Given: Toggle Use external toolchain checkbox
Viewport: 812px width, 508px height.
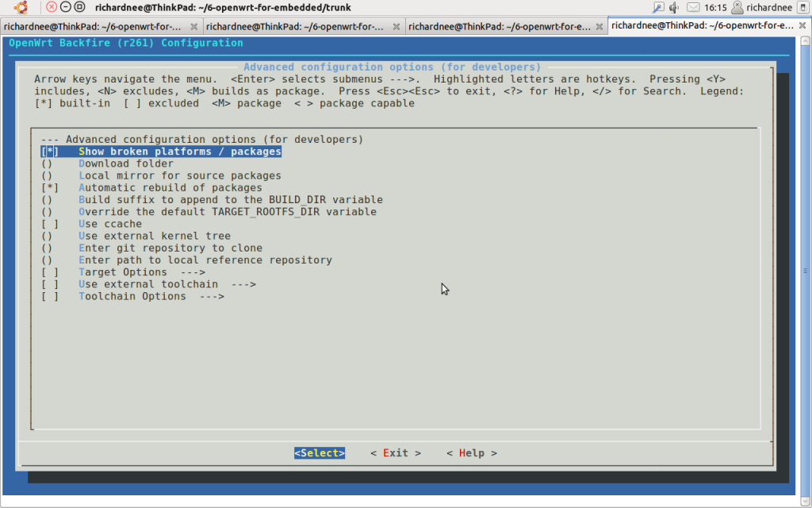Looking at the screenshot, I should click(50, 284).
